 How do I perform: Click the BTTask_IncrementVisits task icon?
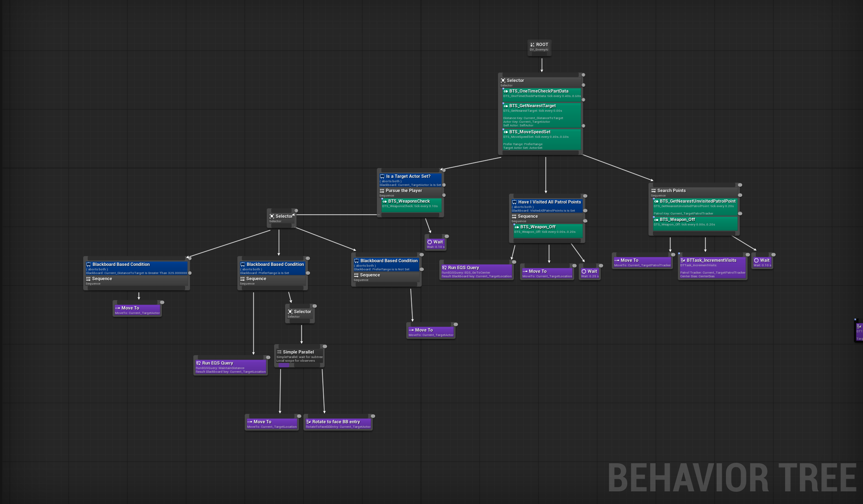[x=683, y=260]
